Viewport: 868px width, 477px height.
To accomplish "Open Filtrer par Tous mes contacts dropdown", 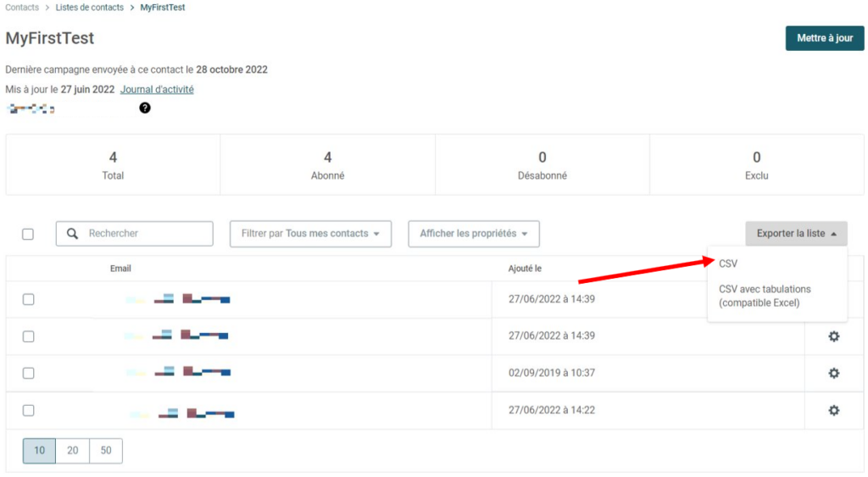I will coord(310,234).
